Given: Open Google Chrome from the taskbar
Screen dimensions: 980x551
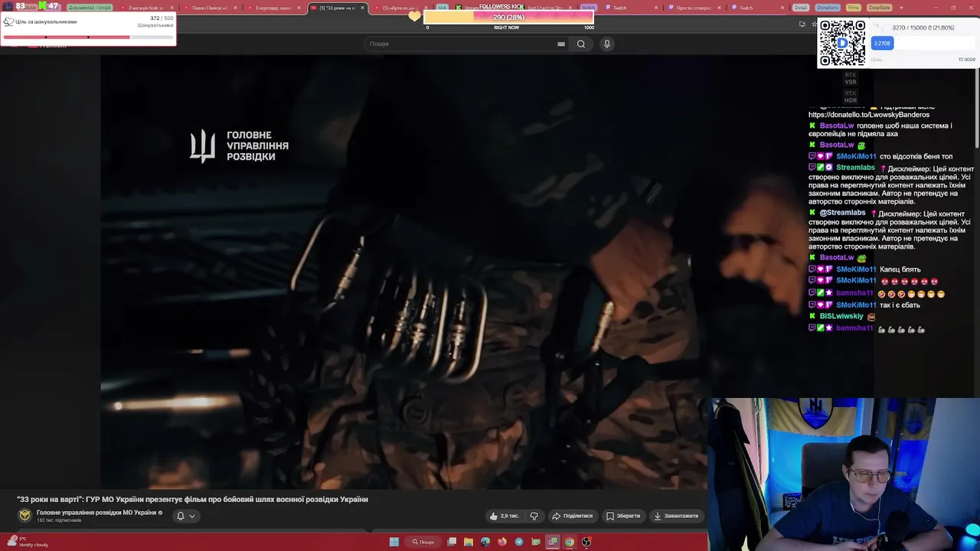Looking at the screenshot, I should coord(570,542).
